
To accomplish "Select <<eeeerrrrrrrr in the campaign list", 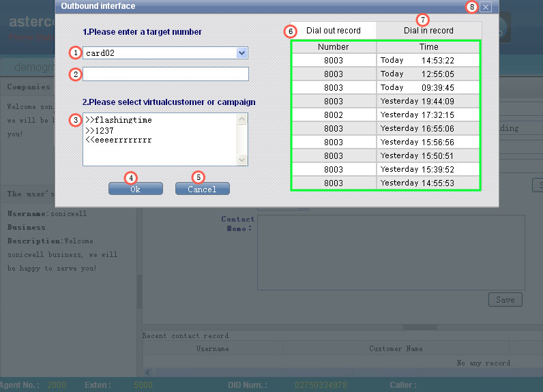I will 119,140.
